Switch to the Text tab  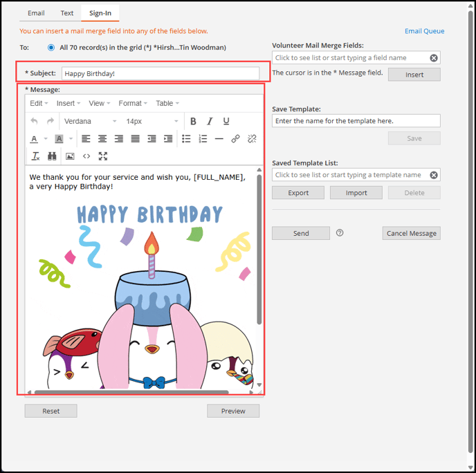click(67, 13)
